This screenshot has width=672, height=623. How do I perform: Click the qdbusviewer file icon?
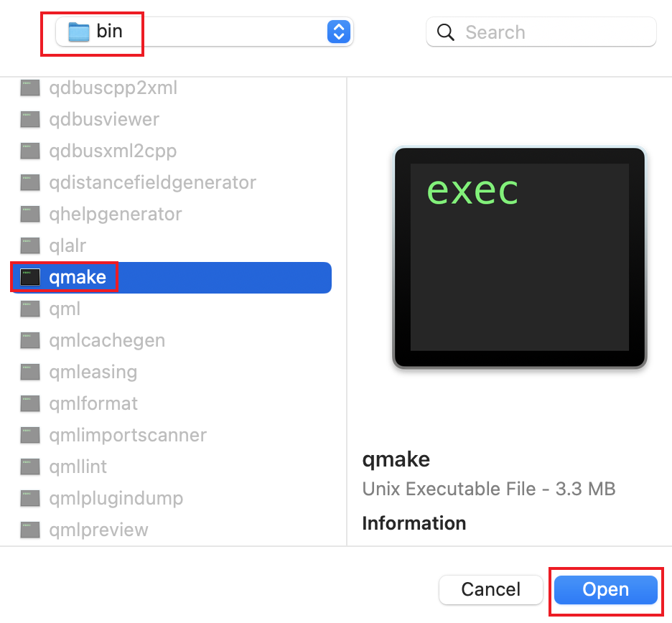tap(30, 120)
